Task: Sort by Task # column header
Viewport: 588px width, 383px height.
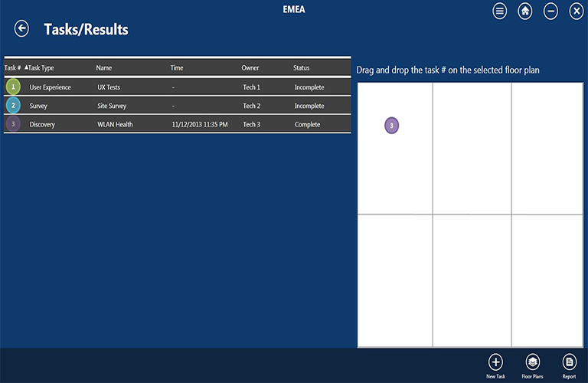Action: click(x=12, y=68)
